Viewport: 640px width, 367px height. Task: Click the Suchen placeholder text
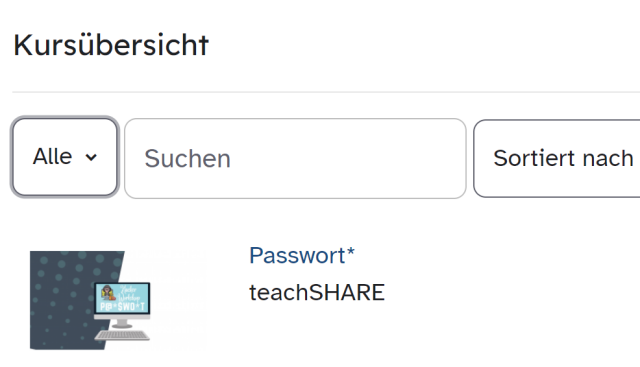[187, 159]
